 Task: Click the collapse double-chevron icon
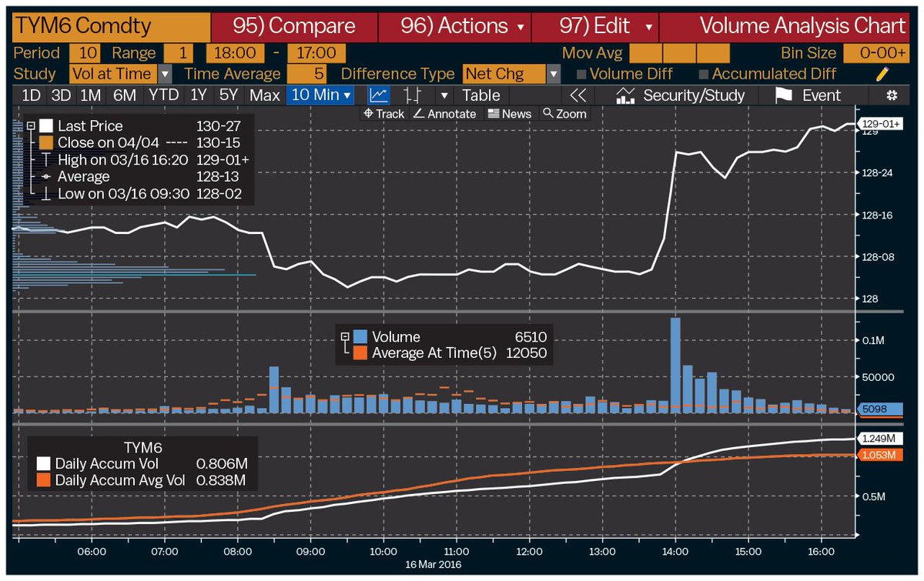(x=578, y=95)
